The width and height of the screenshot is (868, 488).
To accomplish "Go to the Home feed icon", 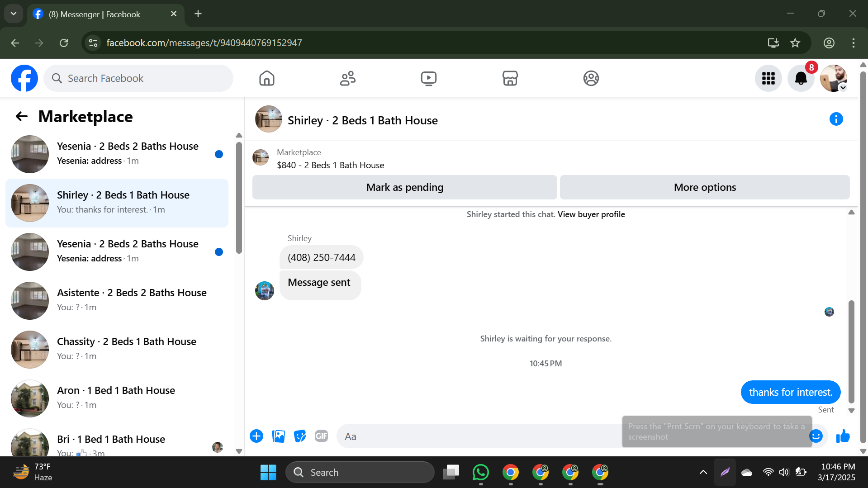I will (267, 78).
